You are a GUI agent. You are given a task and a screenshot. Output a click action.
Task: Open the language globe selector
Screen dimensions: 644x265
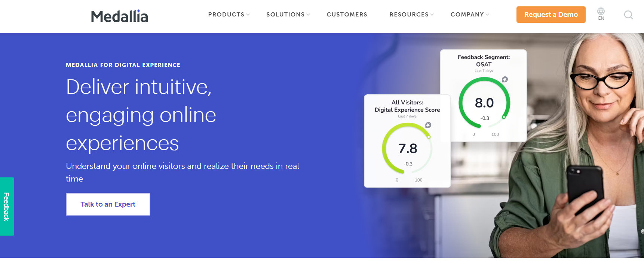pos(601,11)
